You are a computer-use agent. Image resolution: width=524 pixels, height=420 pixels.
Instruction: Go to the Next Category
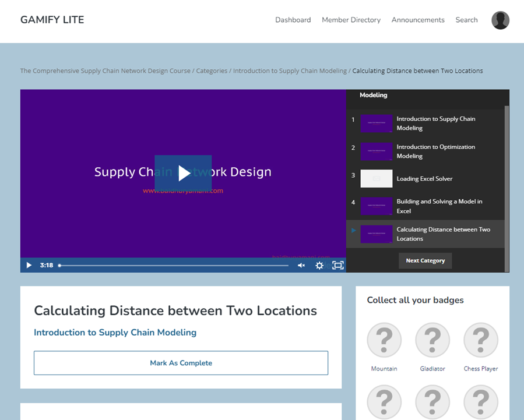coord(425,260)
